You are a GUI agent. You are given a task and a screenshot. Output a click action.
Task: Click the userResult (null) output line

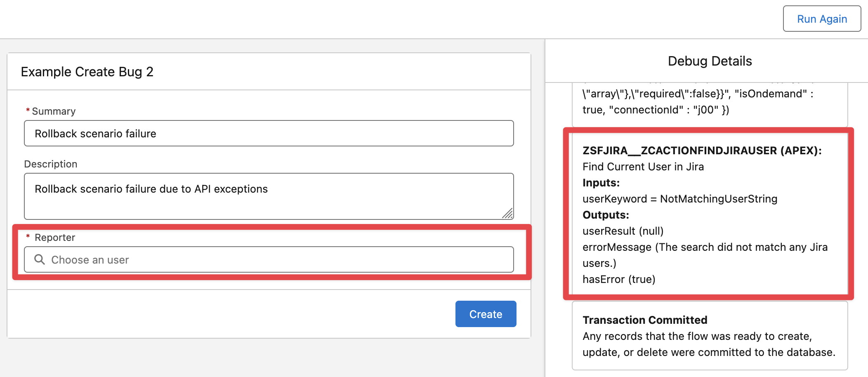[623, 231]
